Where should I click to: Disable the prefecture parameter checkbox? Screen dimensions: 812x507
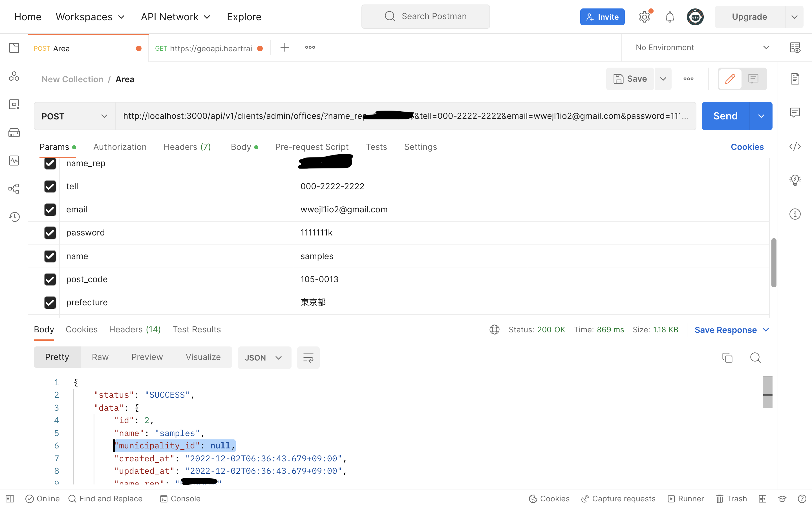pyautogui.click(x=50, y=303)
